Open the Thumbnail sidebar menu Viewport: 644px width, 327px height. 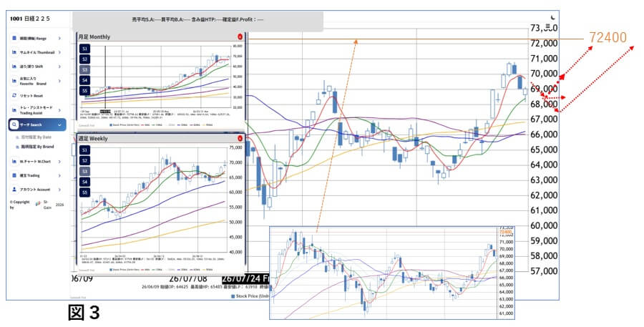tap(37, 52)
